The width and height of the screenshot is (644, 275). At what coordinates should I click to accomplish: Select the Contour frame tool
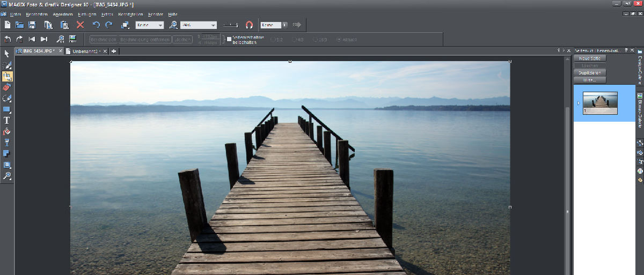[x=7, y=165]
